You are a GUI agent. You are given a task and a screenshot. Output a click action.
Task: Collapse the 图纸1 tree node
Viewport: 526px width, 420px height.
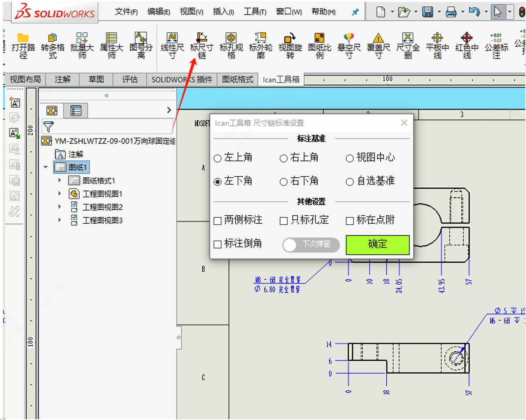(x=46, y=167)
